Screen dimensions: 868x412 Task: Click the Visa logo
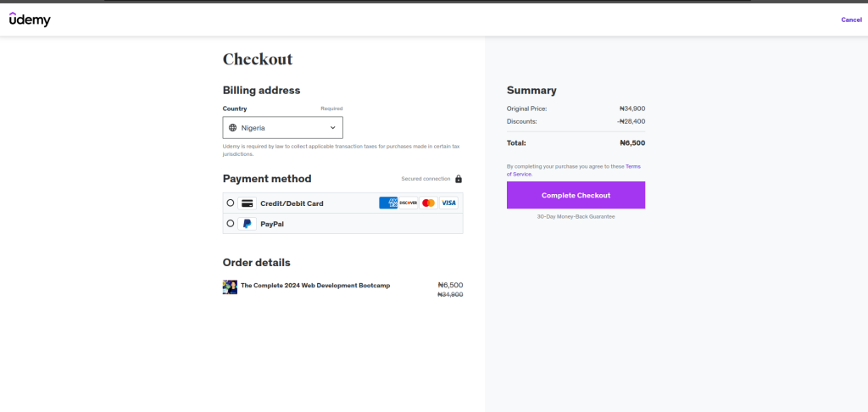pyautogui.click(x=448, y=203)
